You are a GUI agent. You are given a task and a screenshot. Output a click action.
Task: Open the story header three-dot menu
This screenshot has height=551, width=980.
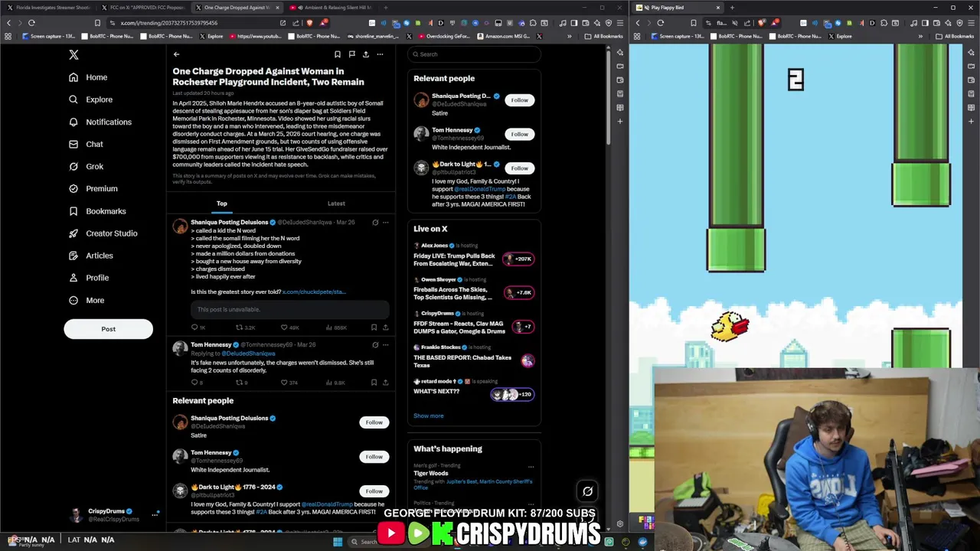point(380,54)
